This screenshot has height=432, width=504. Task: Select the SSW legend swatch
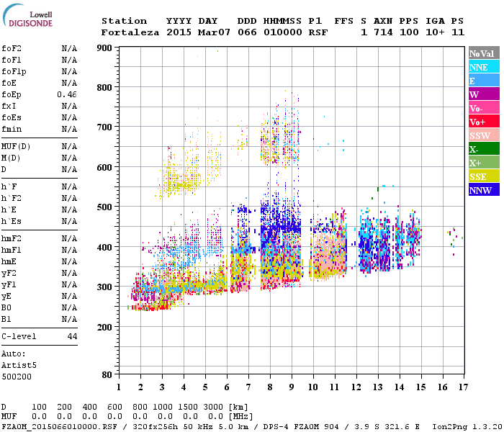click(x=484, y=135)
